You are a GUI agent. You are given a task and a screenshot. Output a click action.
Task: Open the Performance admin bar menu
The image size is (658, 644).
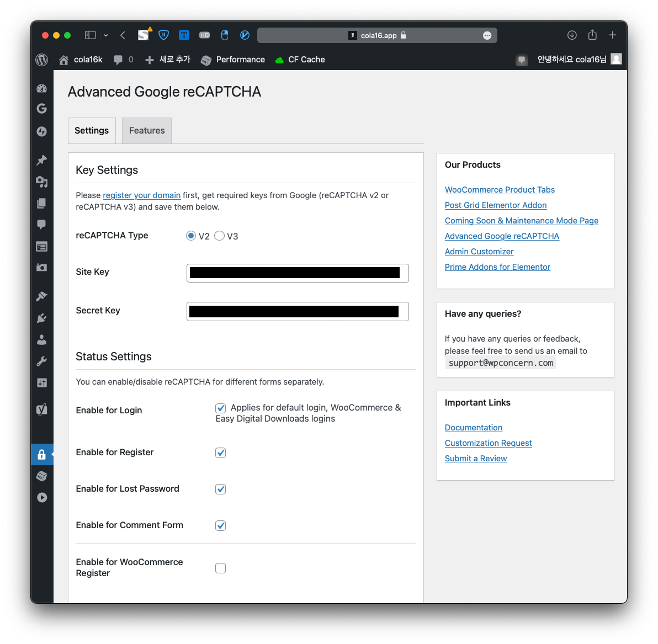point(233,60)
